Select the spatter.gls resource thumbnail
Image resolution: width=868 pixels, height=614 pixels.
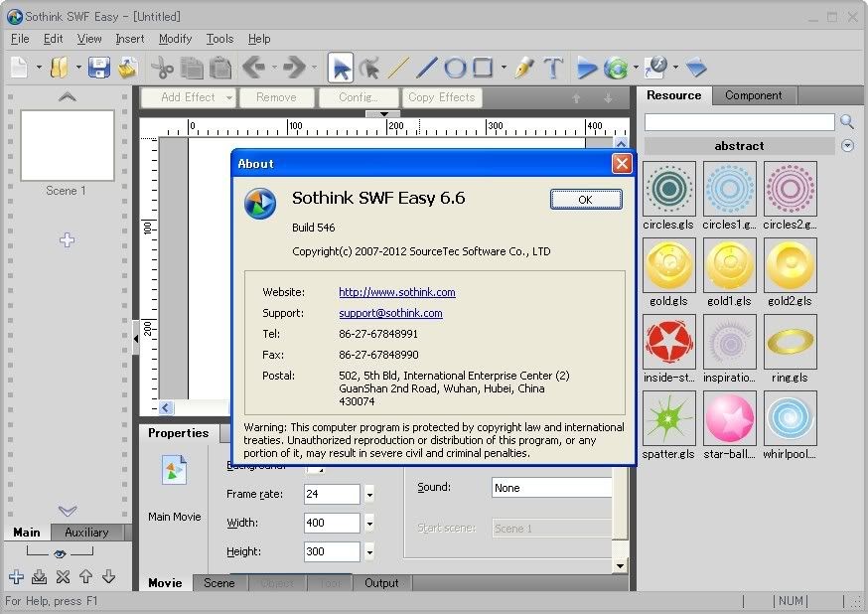pos(668,418)
